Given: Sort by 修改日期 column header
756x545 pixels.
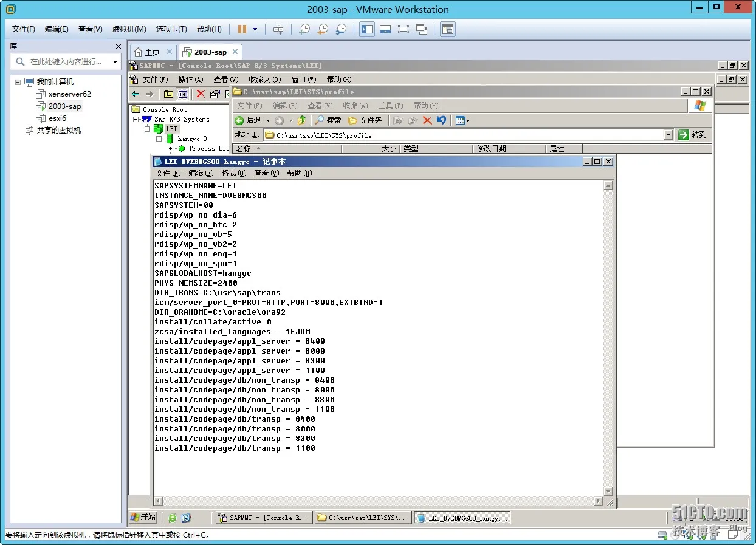Looking at the screenshot, I should point(509,149).
